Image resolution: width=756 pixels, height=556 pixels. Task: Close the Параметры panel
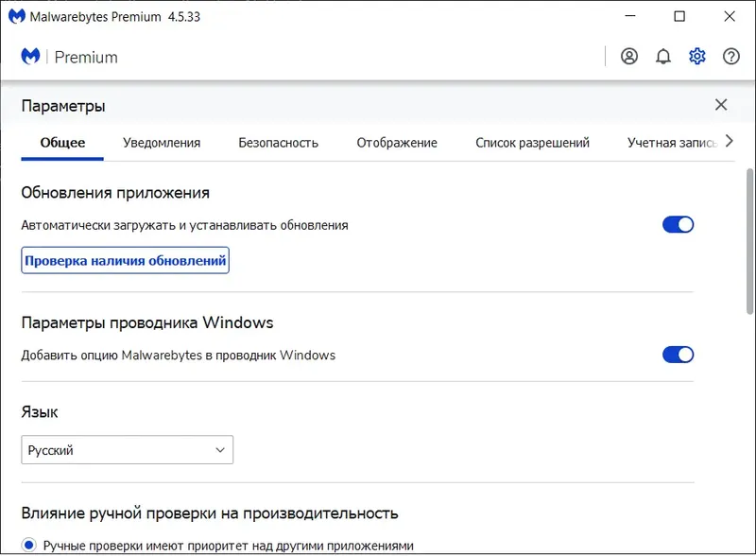[721, 104]
